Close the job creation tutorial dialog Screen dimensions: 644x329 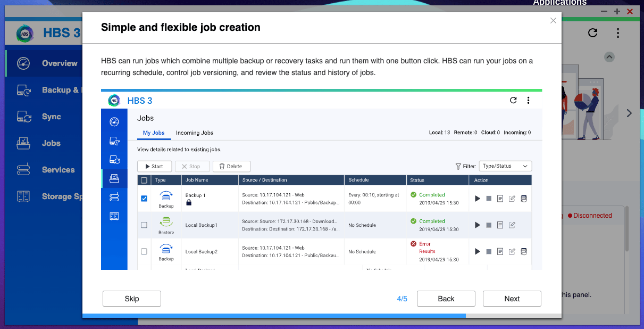point(553,21)
